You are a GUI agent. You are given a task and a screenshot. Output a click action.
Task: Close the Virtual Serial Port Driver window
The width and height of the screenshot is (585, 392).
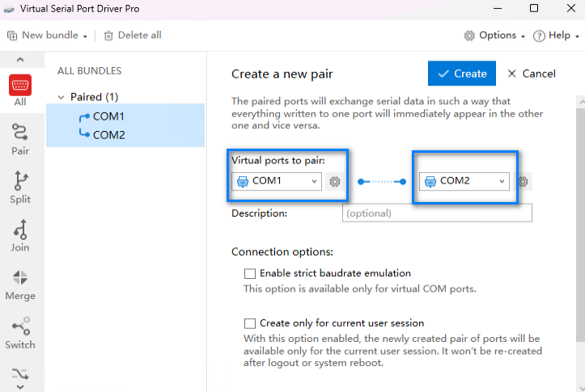pyautogui.click(x=570, y=8)
